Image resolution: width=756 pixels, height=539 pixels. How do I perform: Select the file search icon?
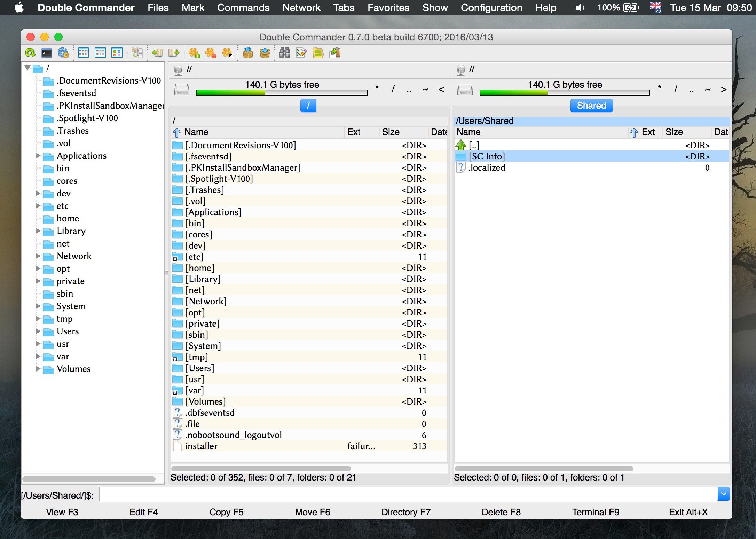pos(284,53)
